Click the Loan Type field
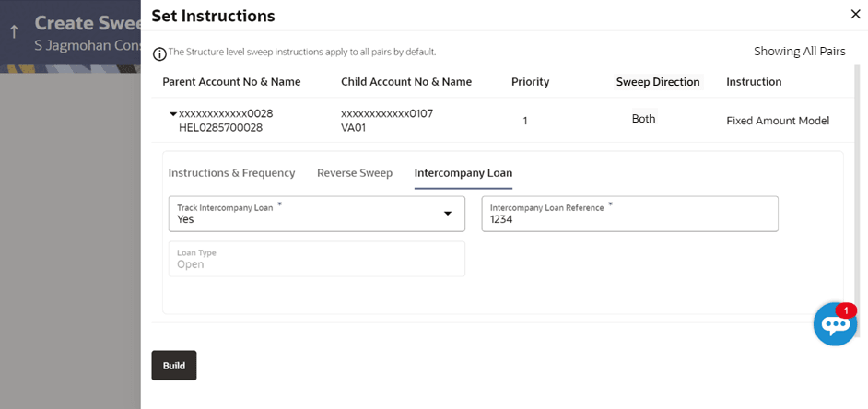The height and width of the screenshot is (409, 868). tap(316, 259)
